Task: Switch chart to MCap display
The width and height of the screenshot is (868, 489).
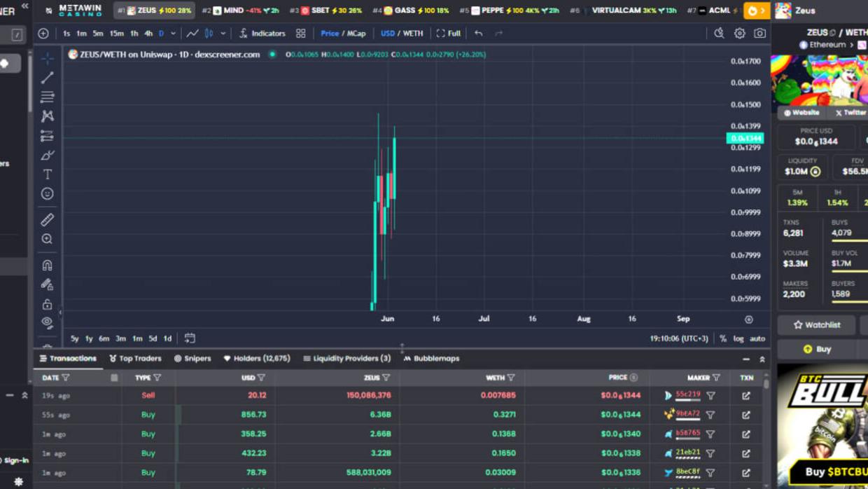Action: coord(356,33)
